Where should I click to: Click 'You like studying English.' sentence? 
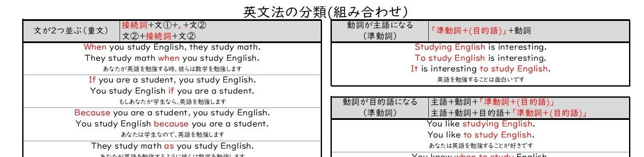480,124
